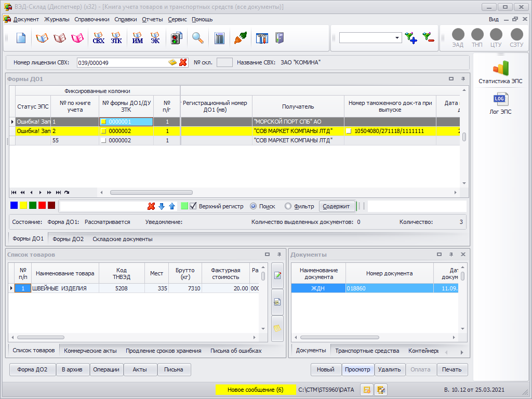This screenshot has width=532, height=399.
Task: Click the Просмотр button
Action: [358, 369]
